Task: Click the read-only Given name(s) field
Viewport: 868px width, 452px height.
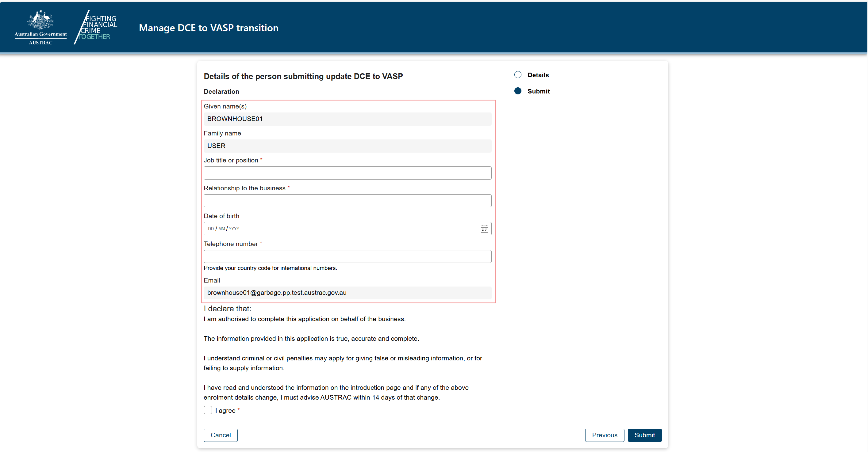Action: [x=348, y=119]
